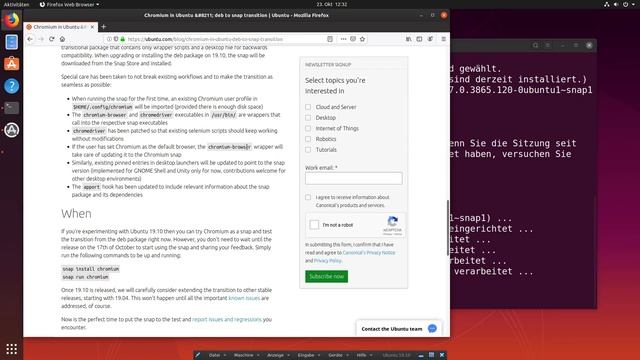
Task: Expand the Firefox Web Browser app menu
Action: pos(69,4)
